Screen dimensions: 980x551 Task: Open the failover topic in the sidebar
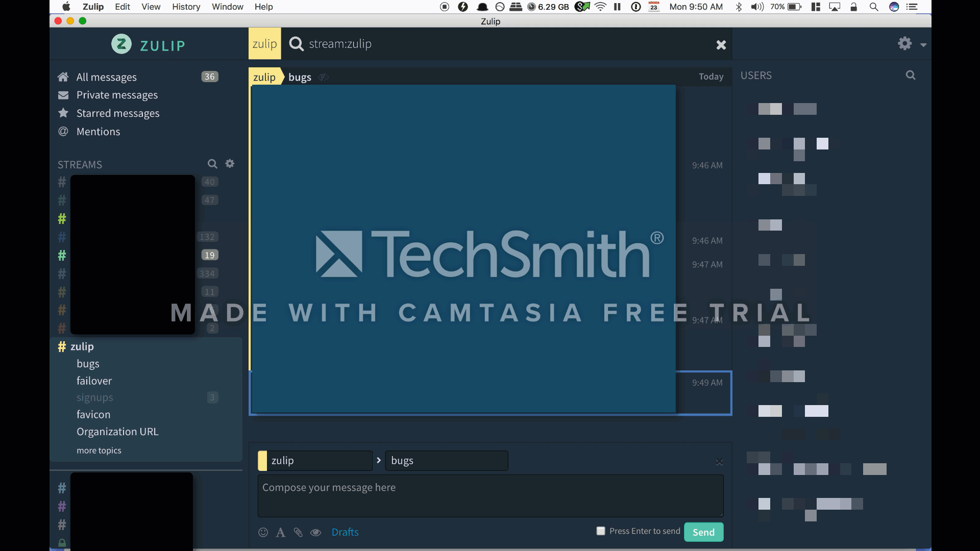click(94, 381)
